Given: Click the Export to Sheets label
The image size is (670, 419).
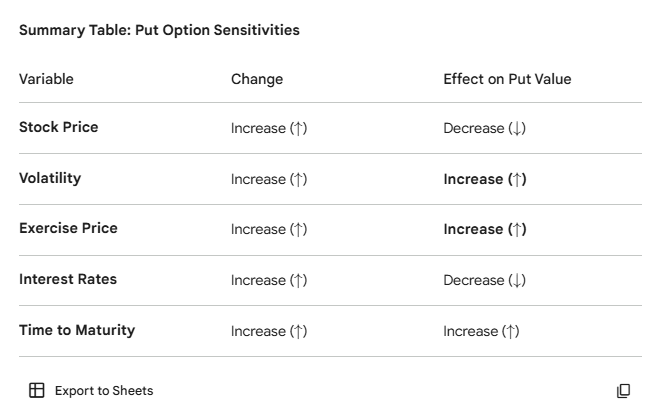Looking at the screenshot, I should coord(104,391).
